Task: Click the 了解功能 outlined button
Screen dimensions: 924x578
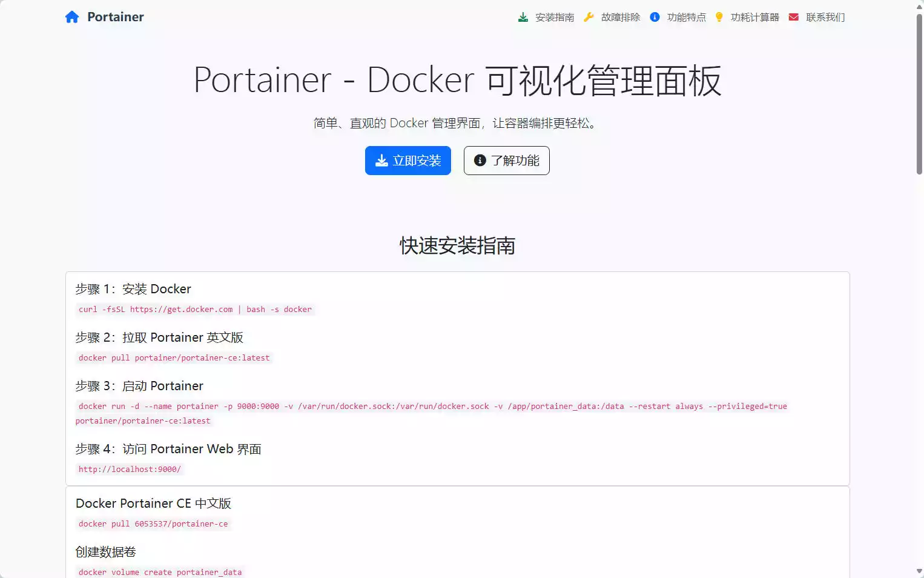Action: (x=507, y=161)
